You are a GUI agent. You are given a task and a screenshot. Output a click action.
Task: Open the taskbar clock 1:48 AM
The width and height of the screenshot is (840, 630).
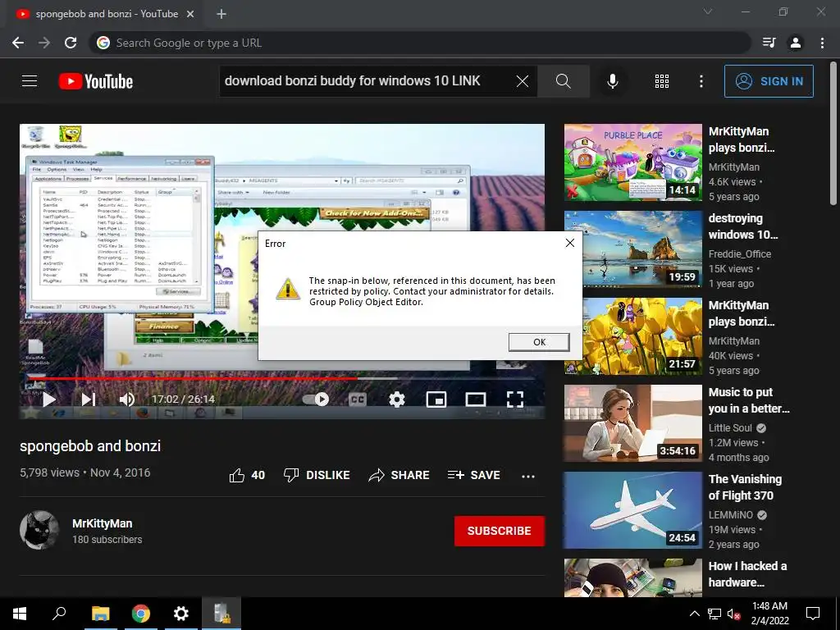tap(769, 614)
